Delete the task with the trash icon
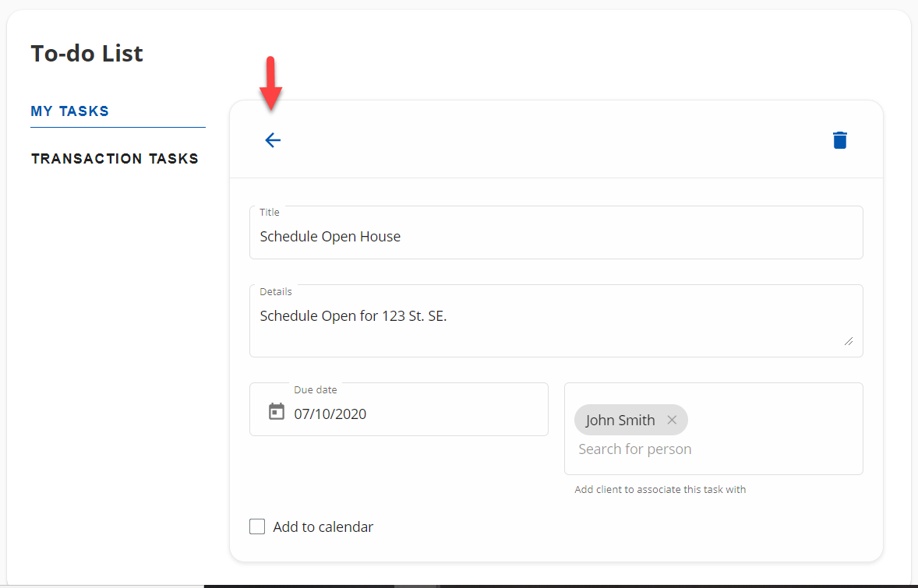Image resolution: width=918 pixels, height=588 pixels. [x=839, y=140]
